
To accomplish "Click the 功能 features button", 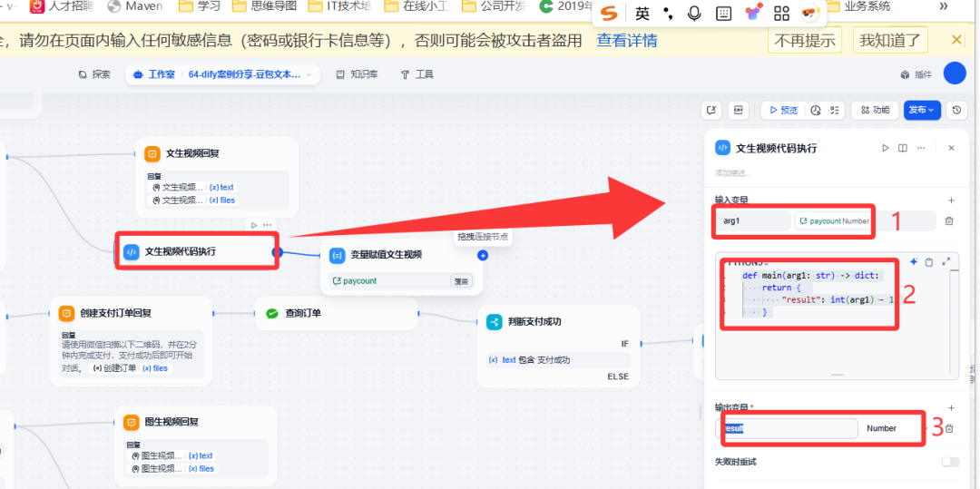I will [875, 110].
